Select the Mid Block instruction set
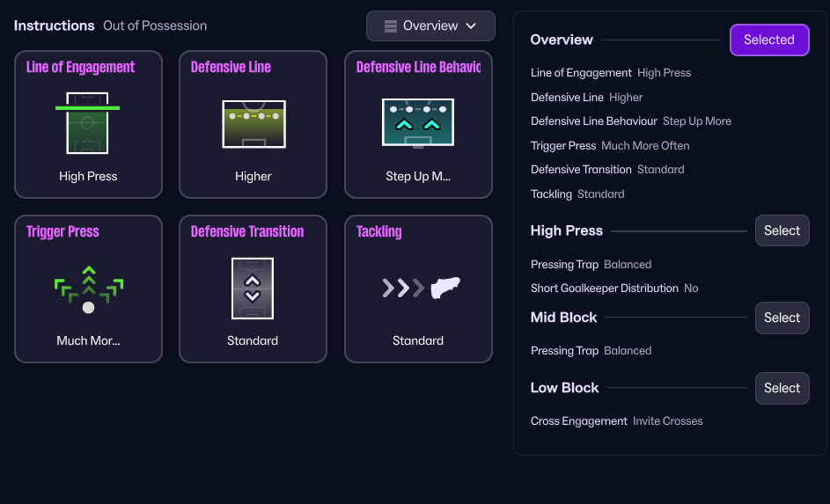 pyautogui.click(x=782, y=318)
